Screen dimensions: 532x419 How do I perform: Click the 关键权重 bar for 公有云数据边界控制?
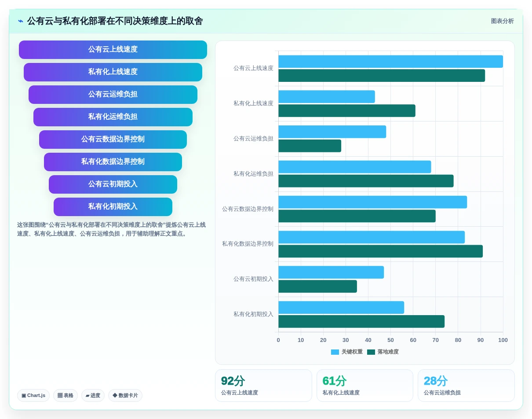[x=373, y=202]
